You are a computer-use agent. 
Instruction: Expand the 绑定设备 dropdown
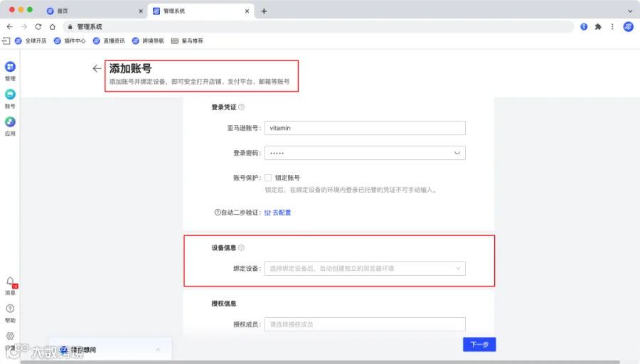[365, 268]
